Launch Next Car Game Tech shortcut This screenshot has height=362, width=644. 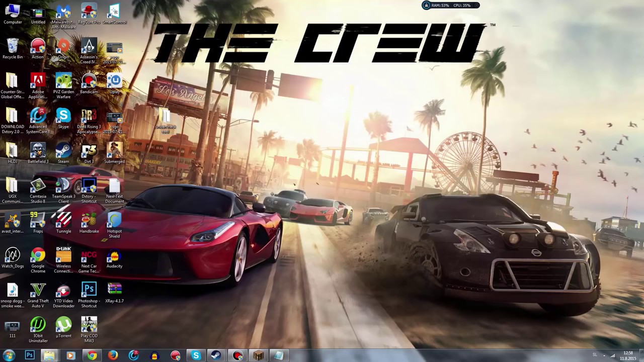click(89, 260)
